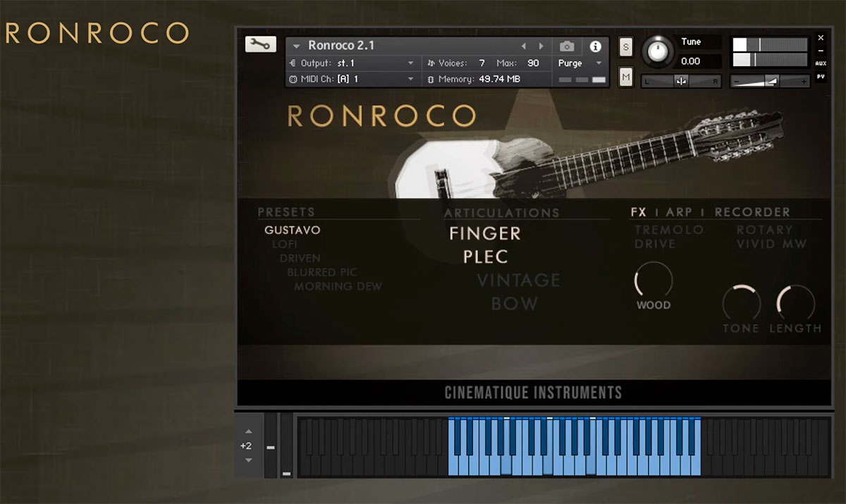Close the instrument with X button
The image size is (846, 504).
821,38
